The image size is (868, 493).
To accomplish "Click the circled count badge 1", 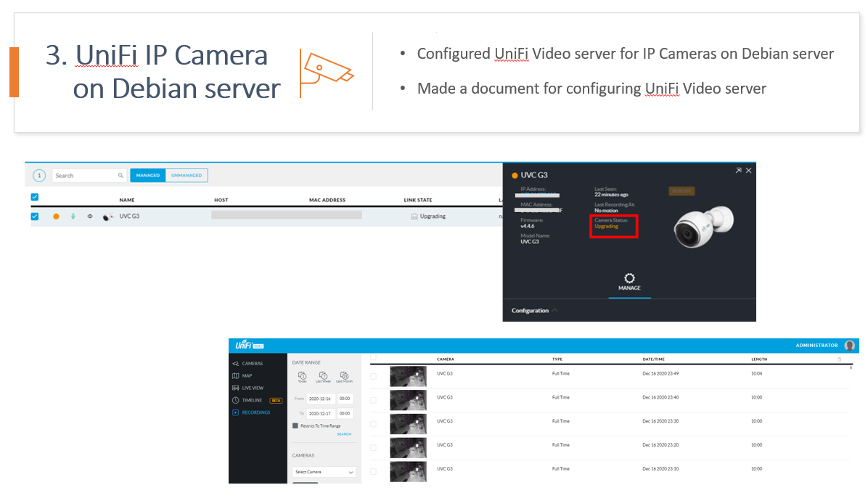I will pos(39,176).
